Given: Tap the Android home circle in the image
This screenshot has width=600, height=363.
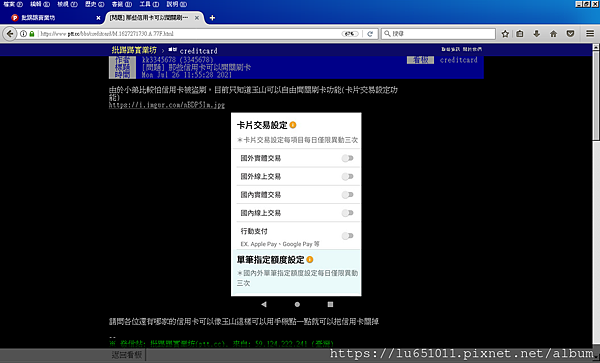Looking at the screenshot, I should (x=297, y=304).
